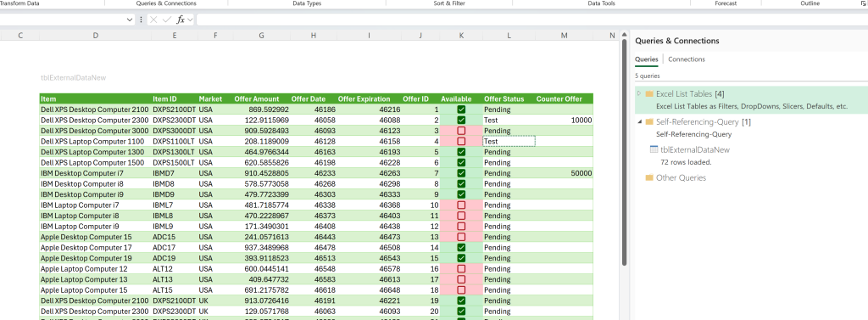Open the Name Box dropdown arrow
Viewport: 868px width, 320px height.
coord(130,20)
